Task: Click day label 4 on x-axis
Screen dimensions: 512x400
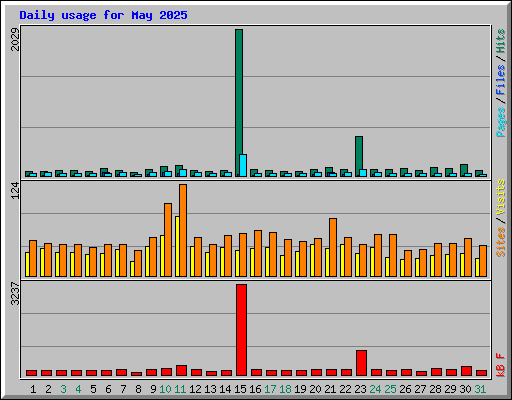Action: 78,389
